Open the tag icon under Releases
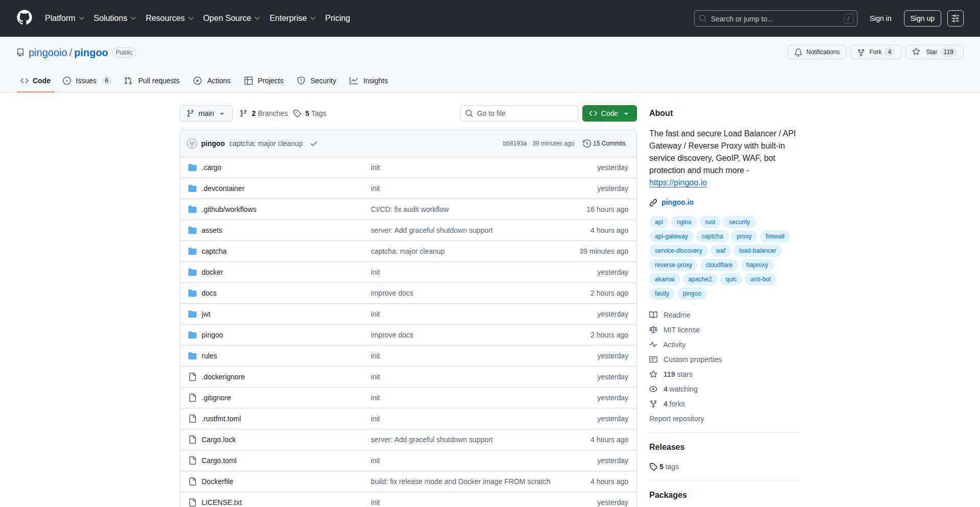This screenshot has width=980, height=507. point(653,467)
